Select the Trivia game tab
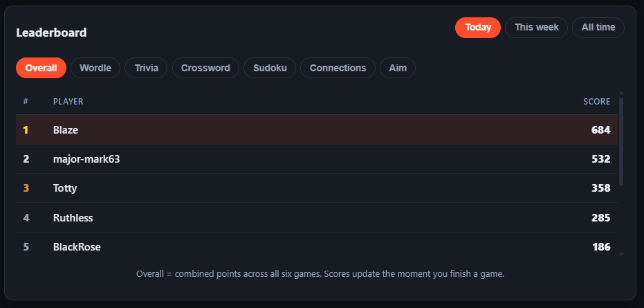The image size is (644, 308). pyautogui.click(x=146, y=68)
